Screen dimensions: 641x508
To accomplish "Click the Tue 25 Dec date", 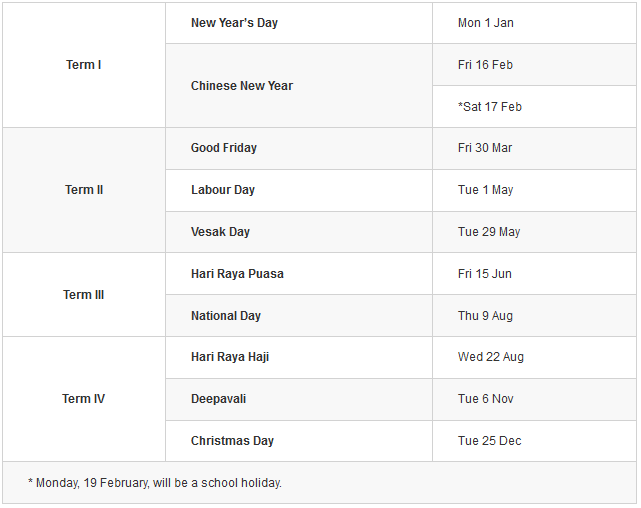I will [490, 441].
